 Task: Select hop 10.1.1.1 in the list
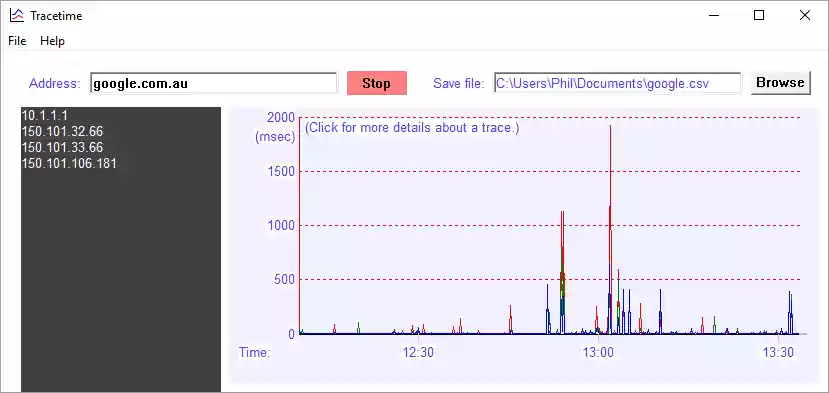pos(44,115)
